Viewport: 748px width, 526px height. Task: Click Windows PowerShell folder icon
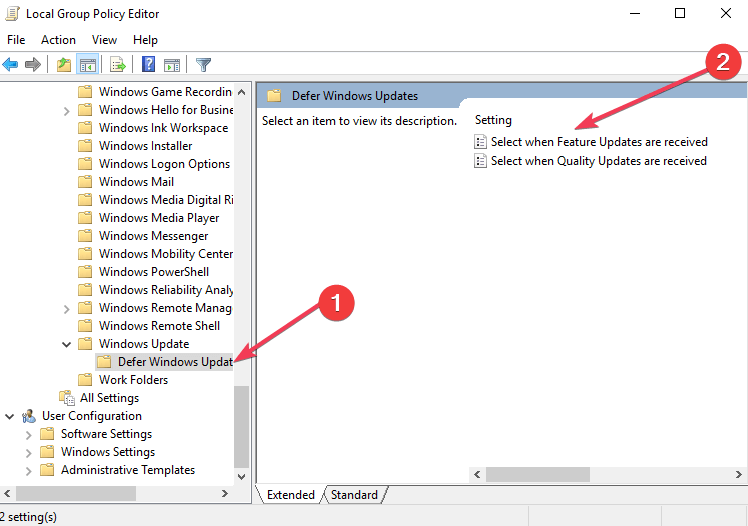[x=85, y=272]
